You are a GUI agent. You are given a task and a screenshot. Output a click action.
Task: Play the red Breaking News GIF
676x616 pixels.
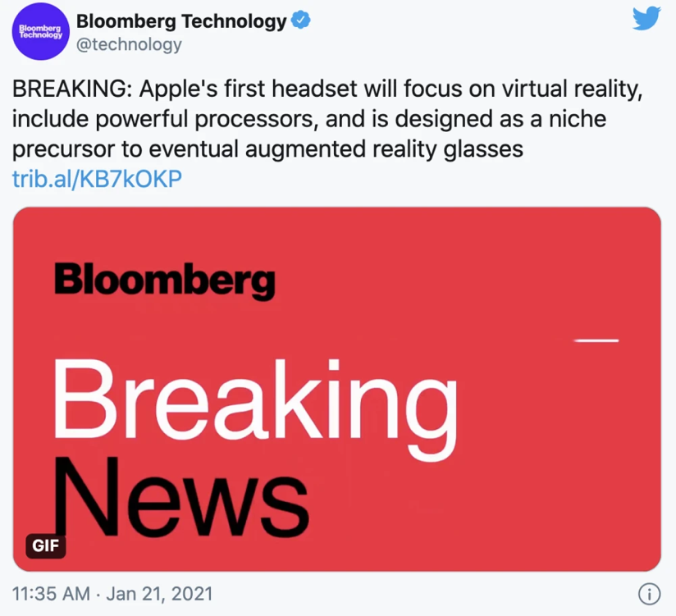[337, 390]
